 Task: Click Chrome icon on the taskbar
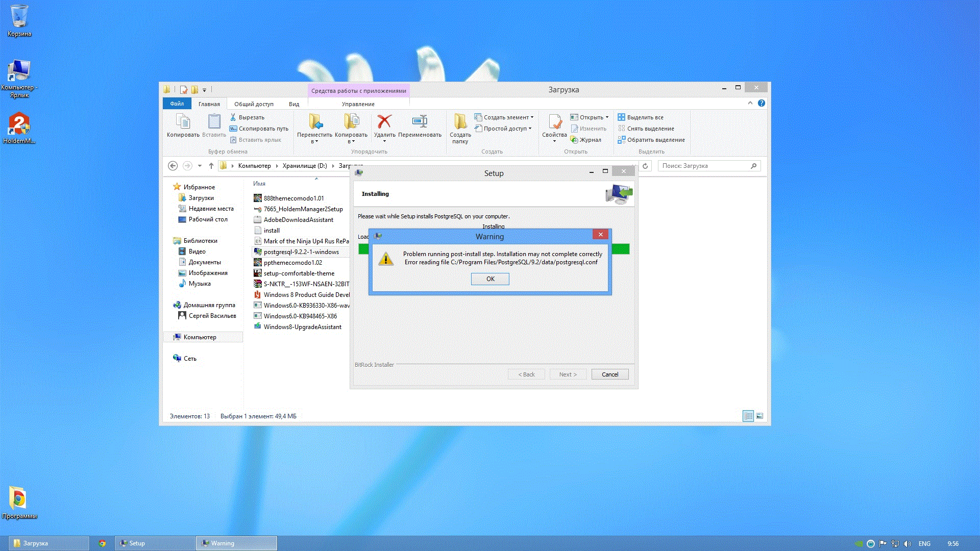[x=102, y=543]
